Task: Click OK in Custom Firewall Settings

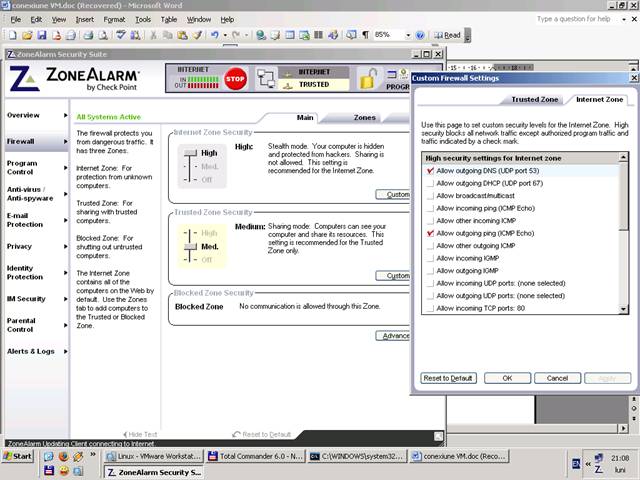Action: 507,378
